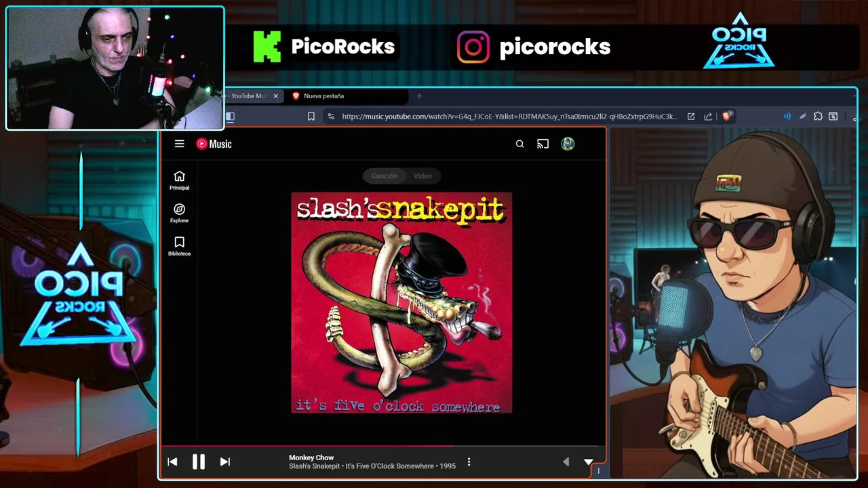
Task: Click the tab audio indicator icon
Action: pos(787,117)
